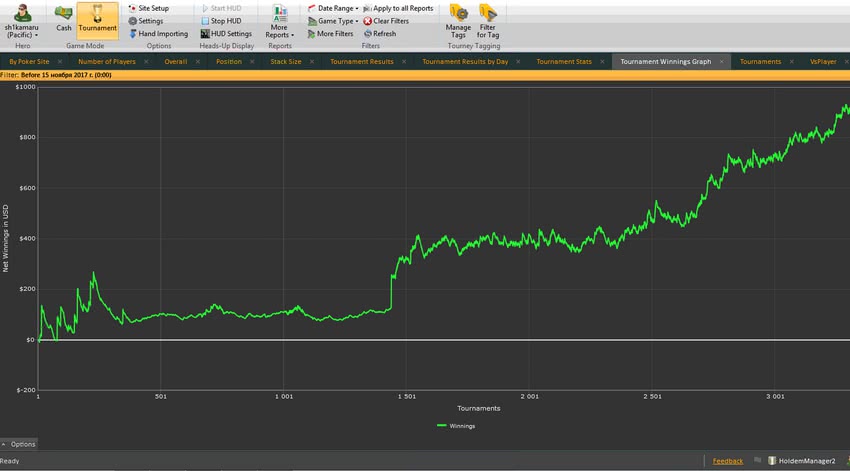Image resolution: width=850 pixels, height=471 pixels.
Task: Click the $400 y-axis label
Action: pos(27,238)
